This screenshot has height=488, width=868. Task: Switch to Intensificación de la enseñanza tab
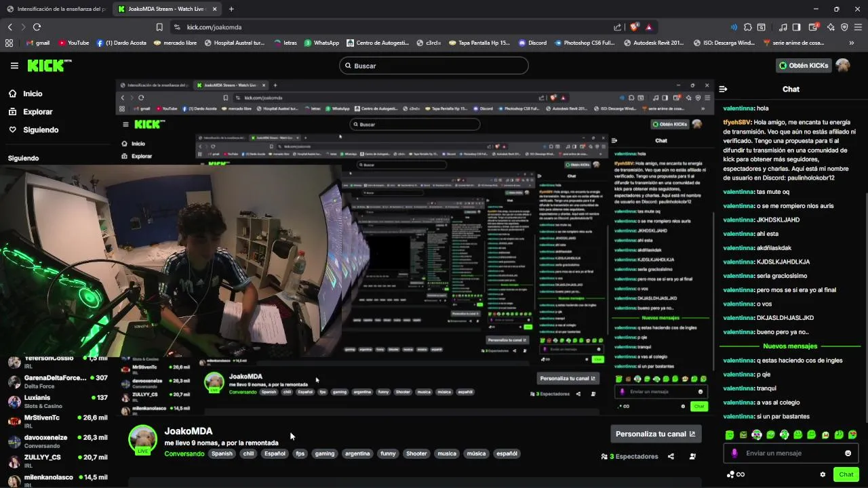[56, 9]
